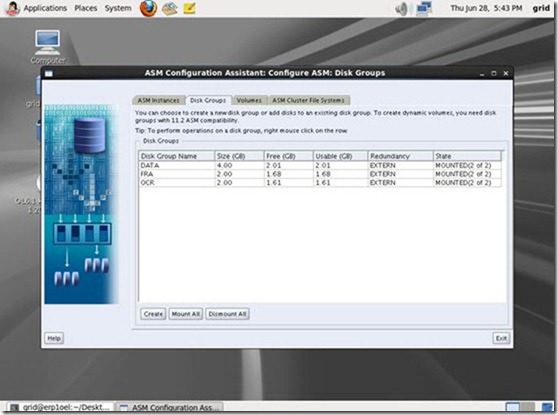Switch to second workspace in pager
This screenshot has height=415, width=558.
[527, 408]
